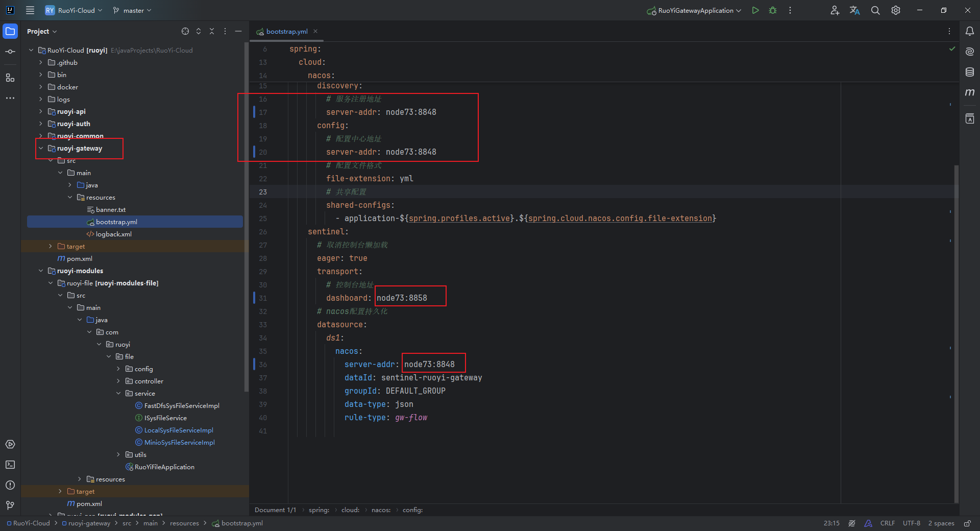Open Search Everywhere magnifier
Viewport: 980px width, 531px height.
[875, 10]
